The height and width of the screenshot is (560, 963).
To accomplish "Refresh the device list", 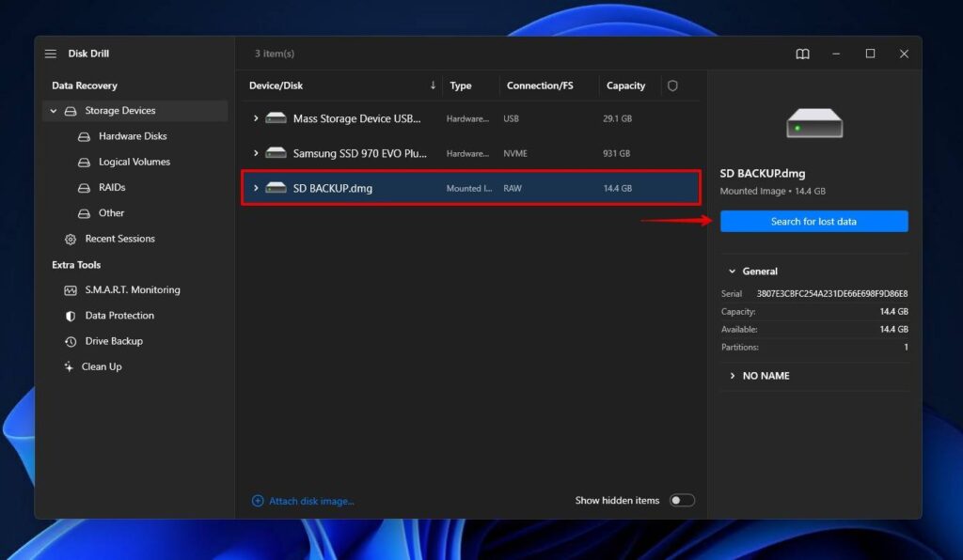I will [x=672, y=86].
